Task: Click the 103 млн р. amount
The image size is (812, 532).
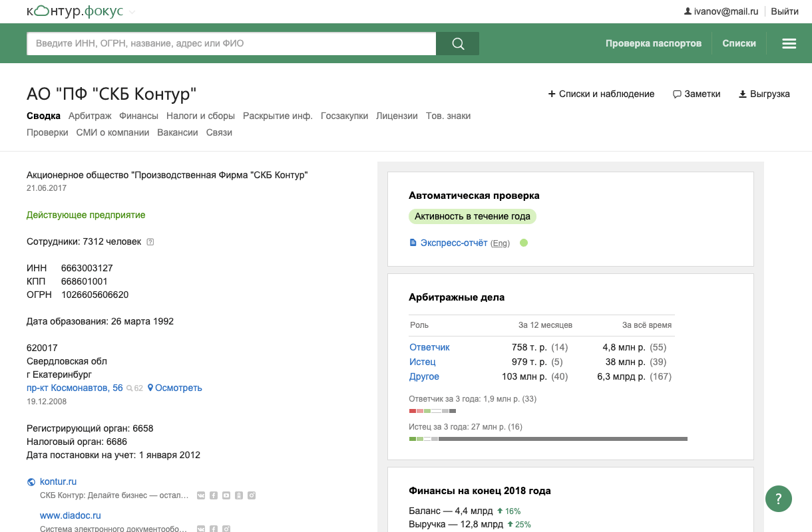Action: click(524, 376)
